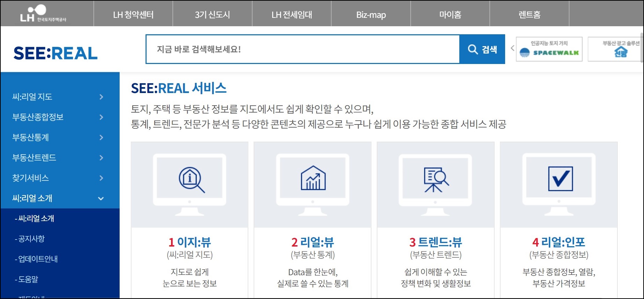Focus the 지금 바로 검색해보세요 search field
This screenshot has width=644, height=299.
click(x=303, y=49)
